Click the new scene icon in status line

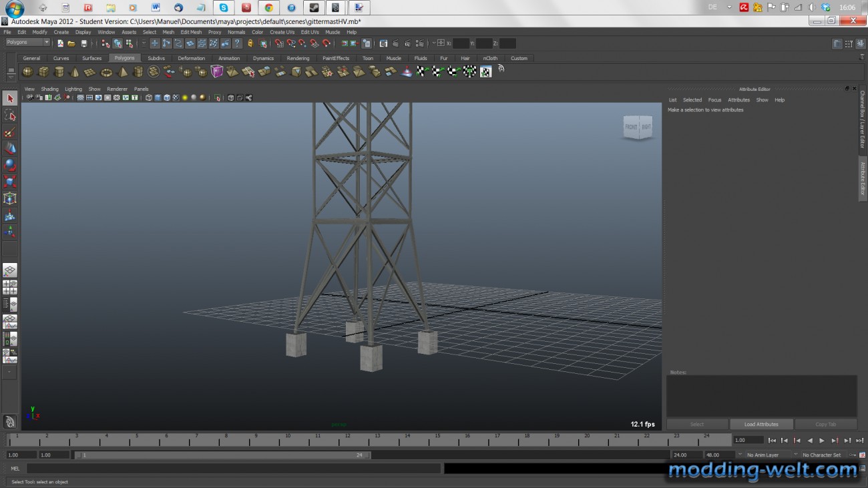[60, 43]
